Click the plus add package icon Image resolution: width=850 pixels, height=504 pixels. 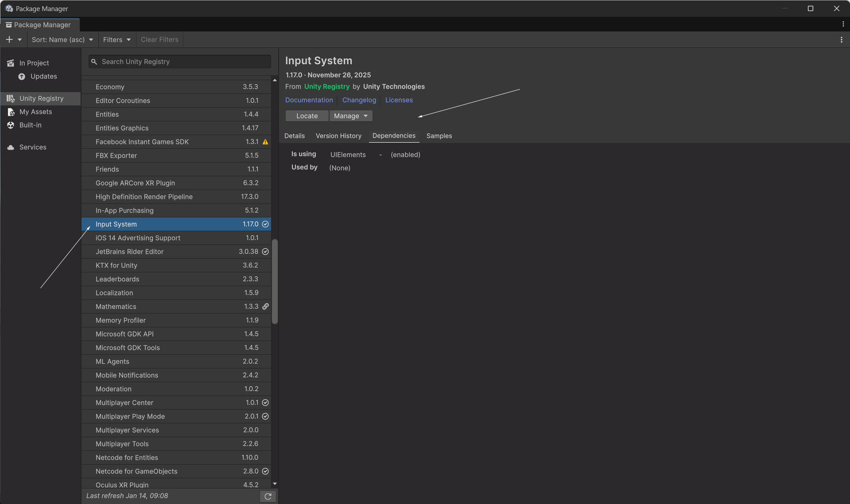coord(9,39)
